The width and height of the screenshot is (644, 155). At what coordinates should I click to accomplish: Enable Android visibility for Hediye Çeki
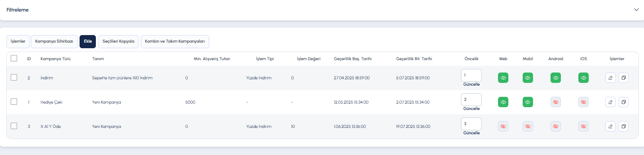556,102
